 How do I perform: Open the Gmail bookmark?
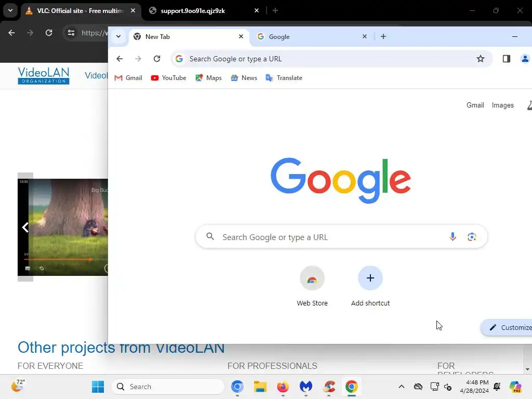[x=128, y=78]
